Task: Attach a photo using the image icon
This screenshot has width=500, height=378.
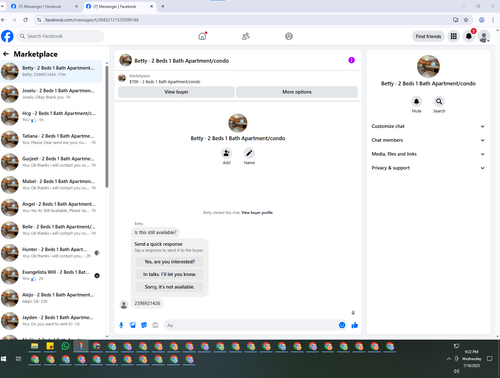Action: click(133, 325)
